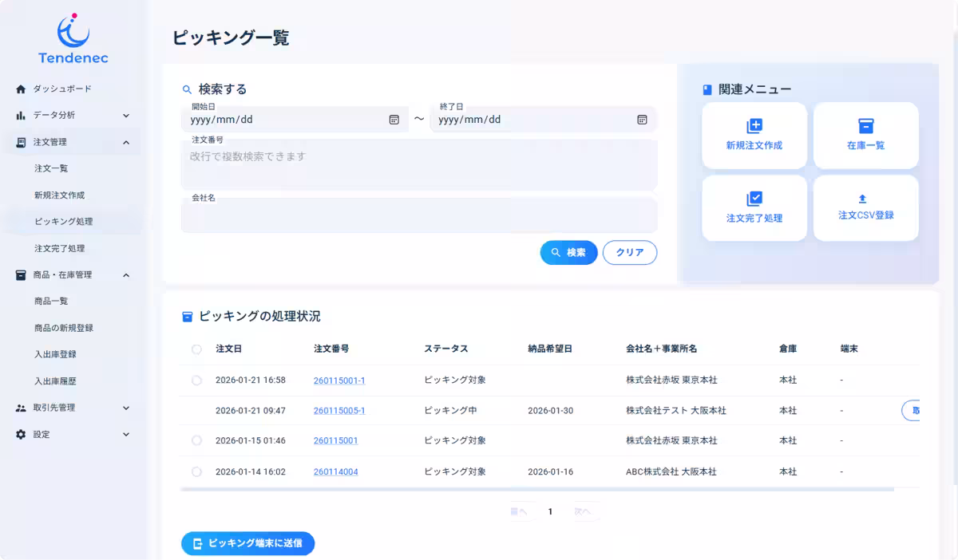Select the checkbox for order 260114004
Image resolution: width=958 pixels, height=560 pixels.
click(x=196, y=471)
